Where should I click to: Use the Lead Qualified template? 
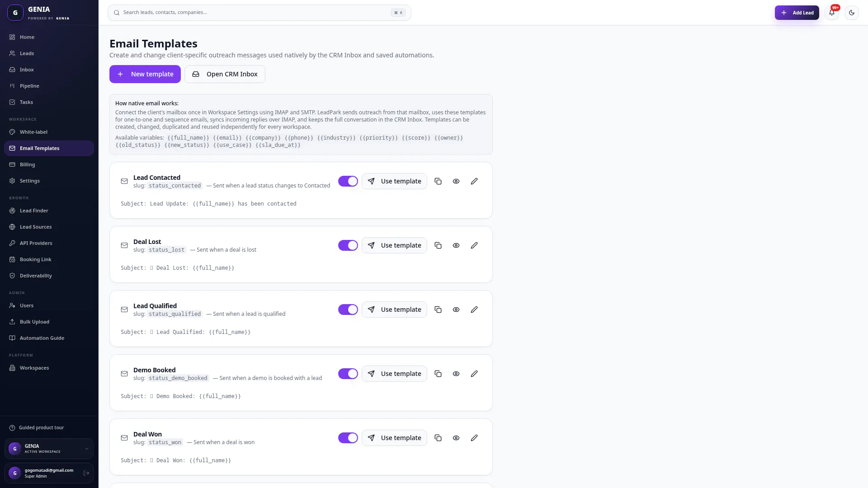(394, 310)
